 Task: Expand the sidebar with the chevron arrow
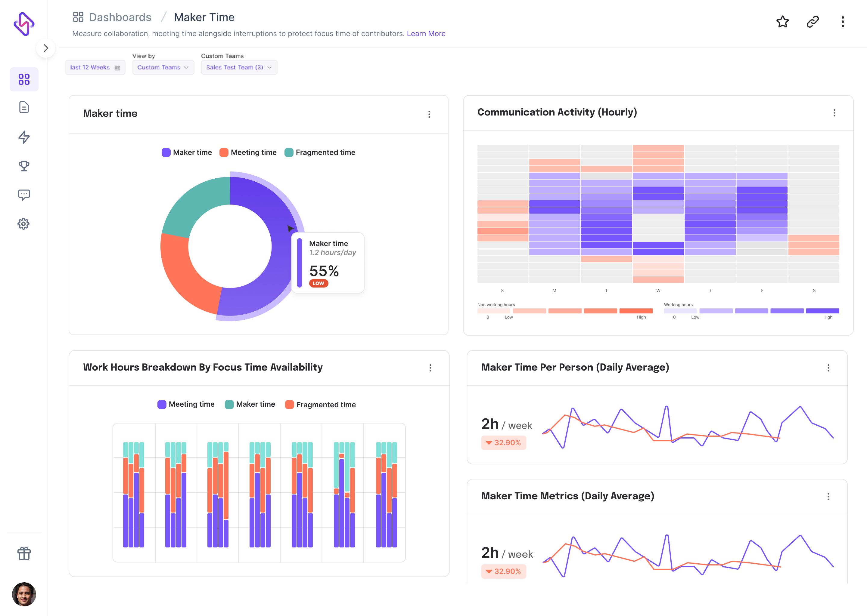pos(46,48)
